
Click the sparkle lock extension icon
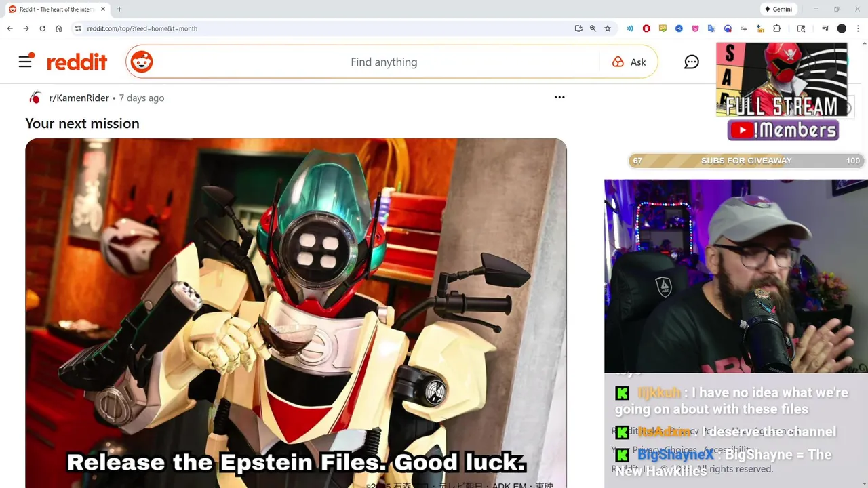(760, 28)
